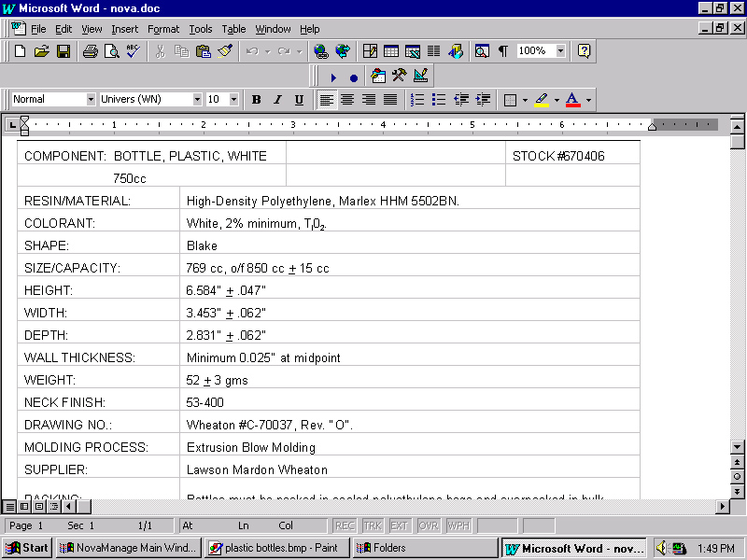Open the 100% zoom dropdown
747x560 pixels.
(x=560, y=51)
